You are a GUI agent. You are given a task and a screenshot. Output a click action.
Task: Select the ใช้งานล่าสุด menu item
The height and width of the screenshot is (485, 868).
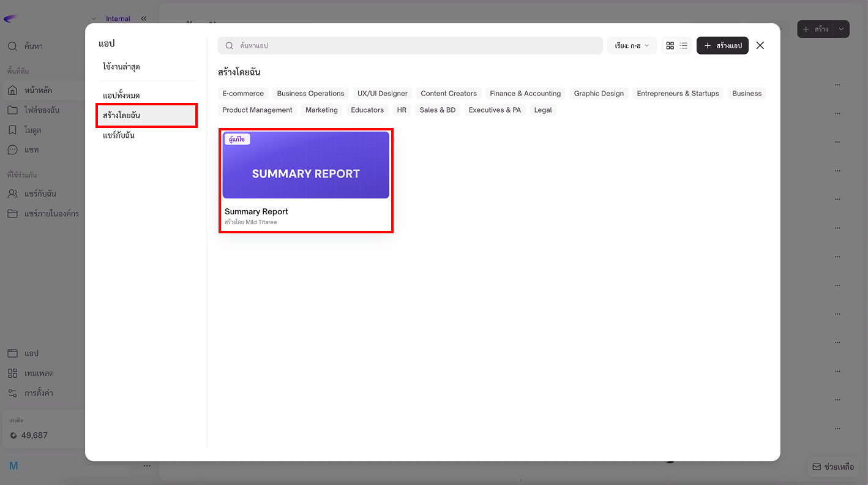(x=122, y=67)
